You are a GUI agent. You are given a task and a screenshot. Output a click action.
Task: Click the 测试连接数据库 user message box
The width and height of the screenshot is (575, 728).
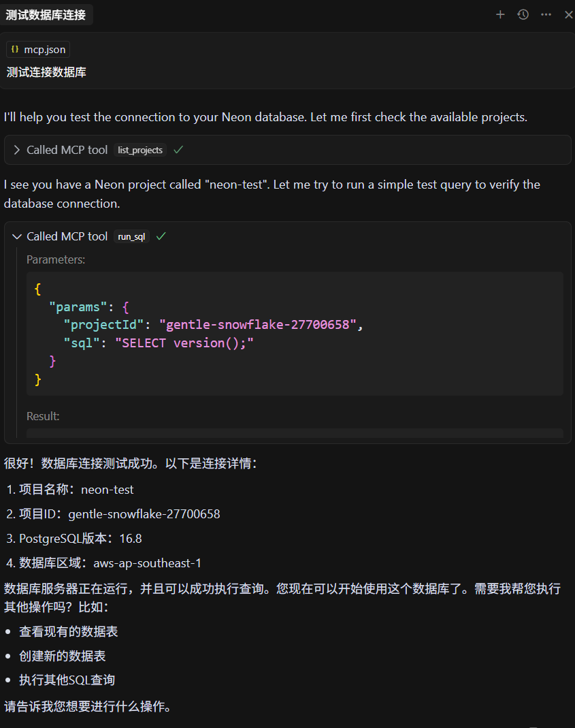point(287,61)
